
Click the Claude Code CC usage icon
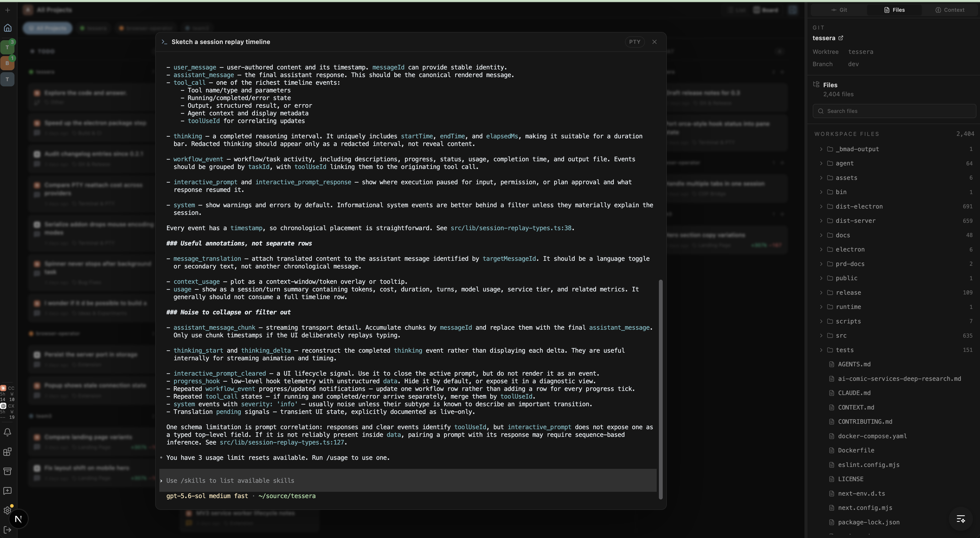click(3, 388)
